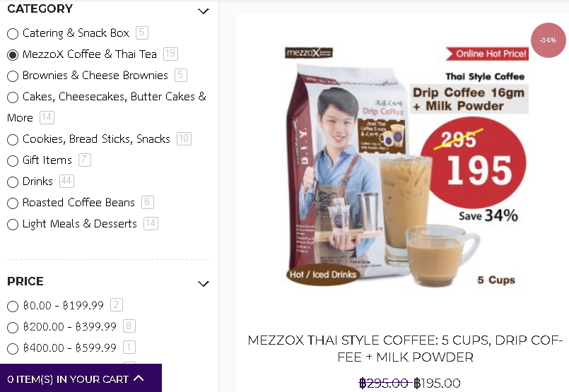Open the drip coffee product image

406,167
